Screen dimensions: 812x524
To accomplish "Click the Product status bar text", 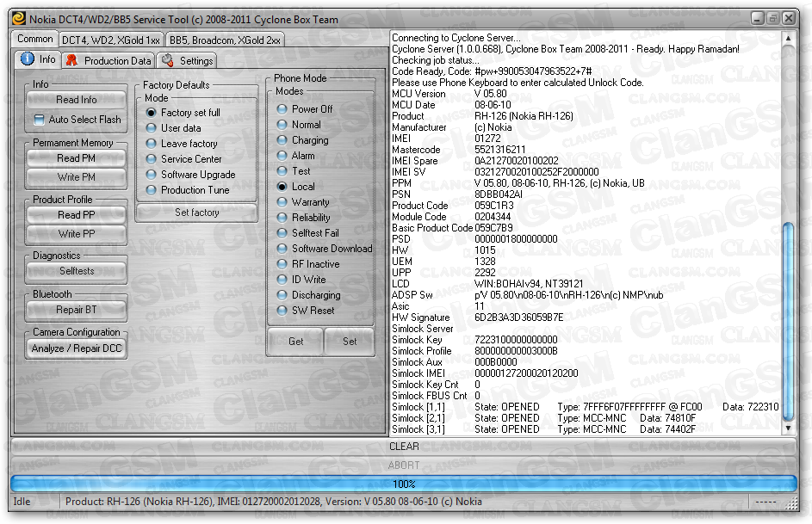I will (274, 502).
